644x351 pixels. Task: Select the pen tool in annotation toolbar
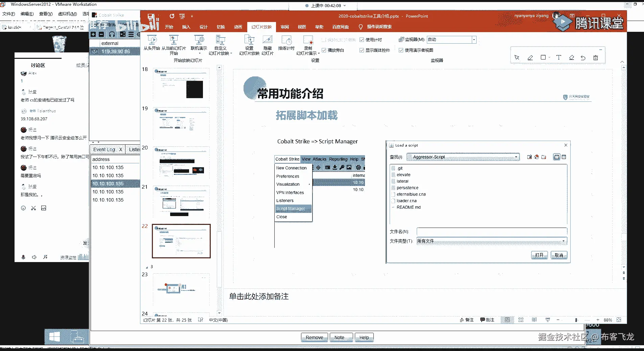coord(530,57)
